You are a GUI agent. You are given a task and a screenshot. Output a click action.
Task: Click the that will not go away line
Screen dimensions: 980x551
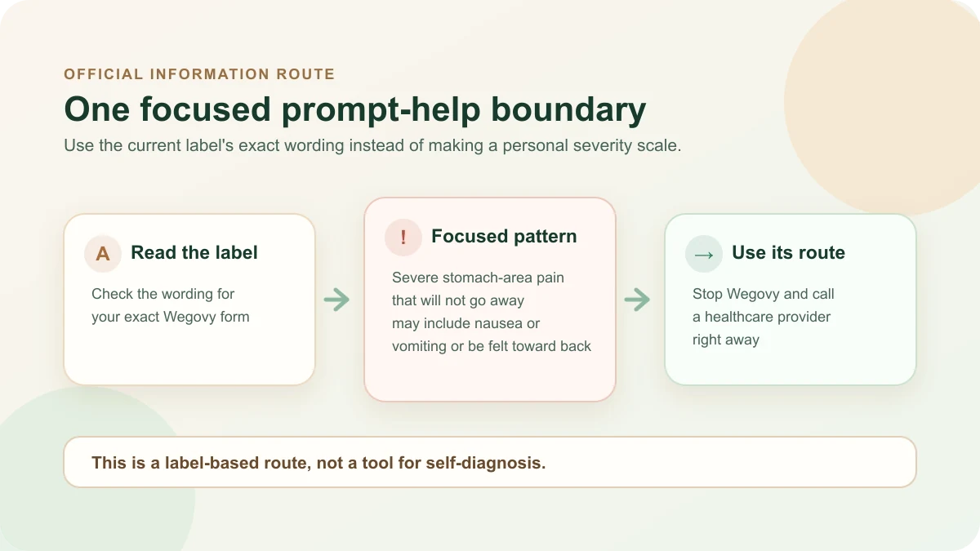coord(458,300)
